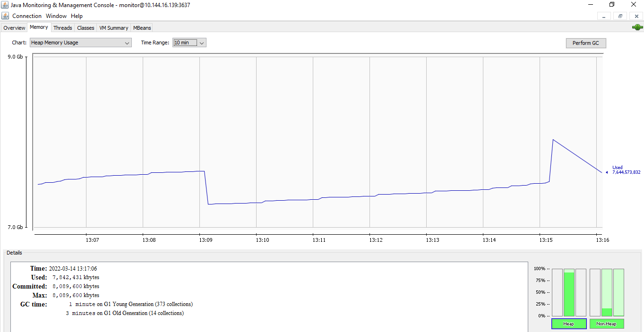This screenshot has height=332, width=644.
Task: Click the Used marker arrow on chart
Action: [607, 172]
